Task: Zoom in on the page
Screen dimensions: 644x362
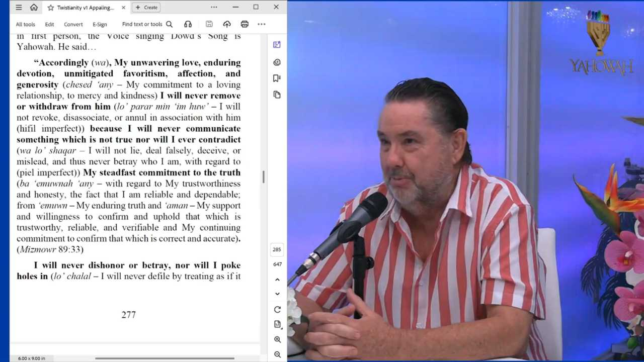Action: (277, 339)
